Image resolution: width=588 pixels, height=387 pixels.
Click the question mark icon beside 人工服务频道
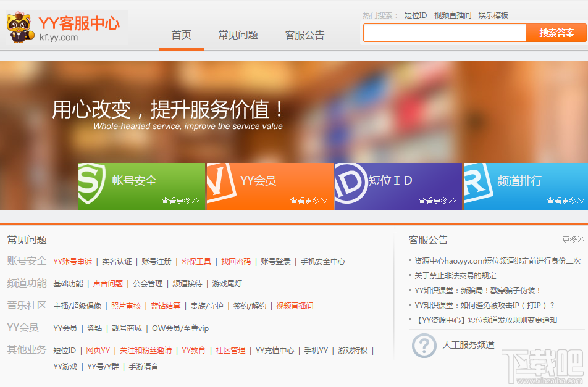click(424, 346)
